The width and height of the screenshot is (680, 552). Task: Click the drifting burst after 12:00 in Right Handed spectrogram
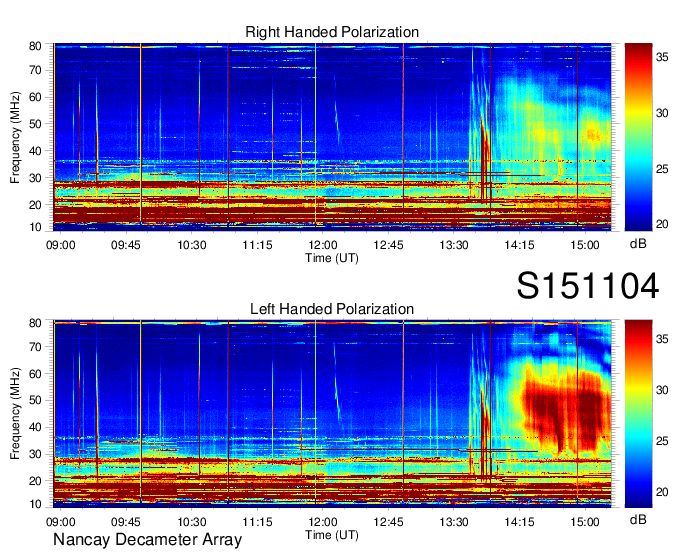click(x=337, y=109)
